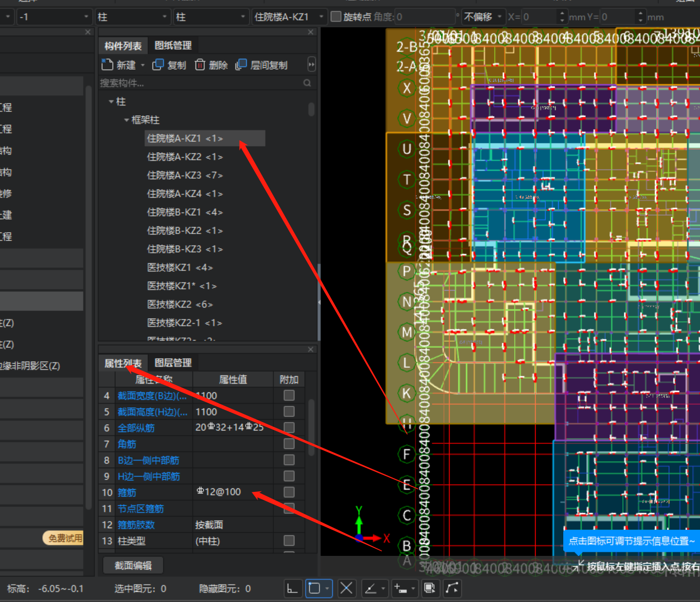
Task: Click the Y offset stepper arrows
Action: tap(641, 17)
